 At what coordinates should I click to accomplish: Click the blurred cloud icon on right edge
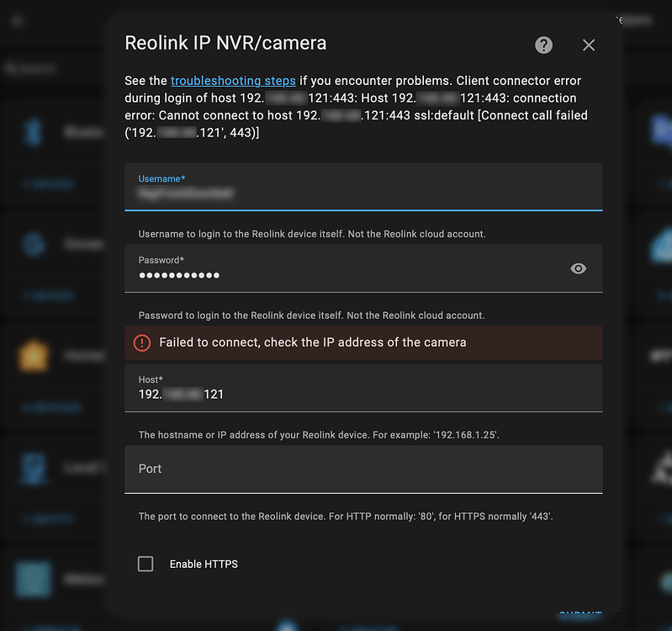(x=662, y=244)
